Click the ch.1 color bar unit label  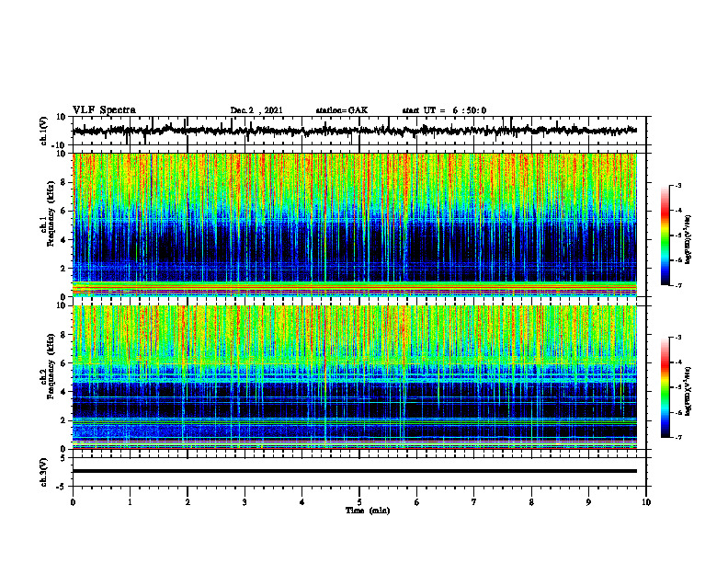tap(688, 239)
